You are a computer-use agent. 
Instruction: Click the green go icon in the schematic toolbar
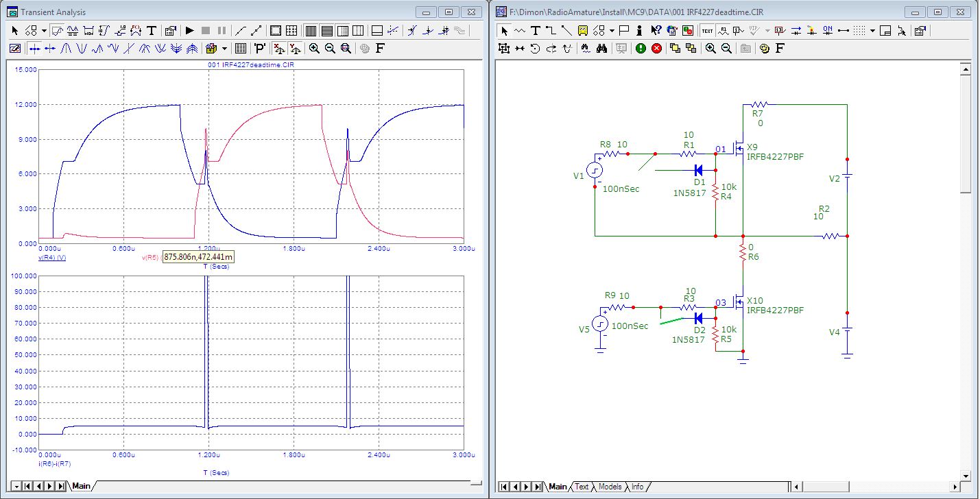[641, 48]
